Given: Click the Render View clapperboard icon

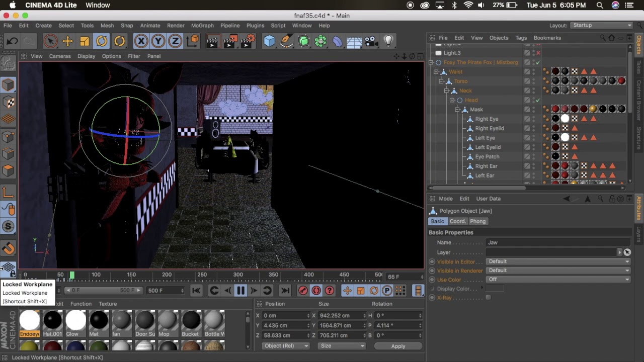Looking at the screenshot, I should tap(212, 41).
